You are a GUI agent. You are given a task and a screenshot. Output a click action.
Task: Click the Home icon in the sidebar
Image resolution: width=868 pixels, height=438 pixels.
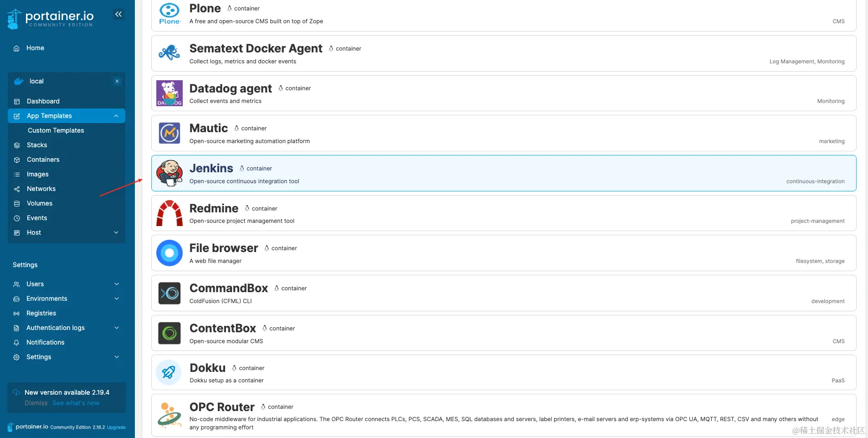16,48
